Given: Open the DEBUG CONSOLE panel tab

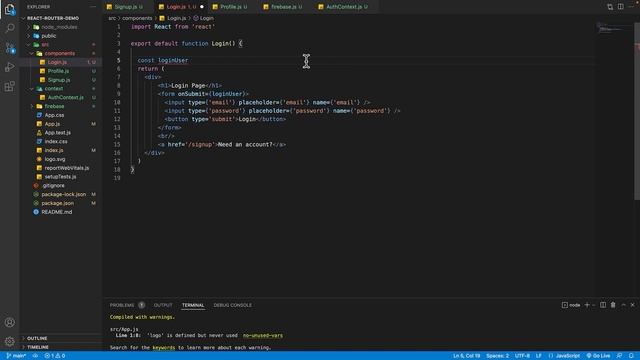Looking at the screenshot, I should [233, 305].
